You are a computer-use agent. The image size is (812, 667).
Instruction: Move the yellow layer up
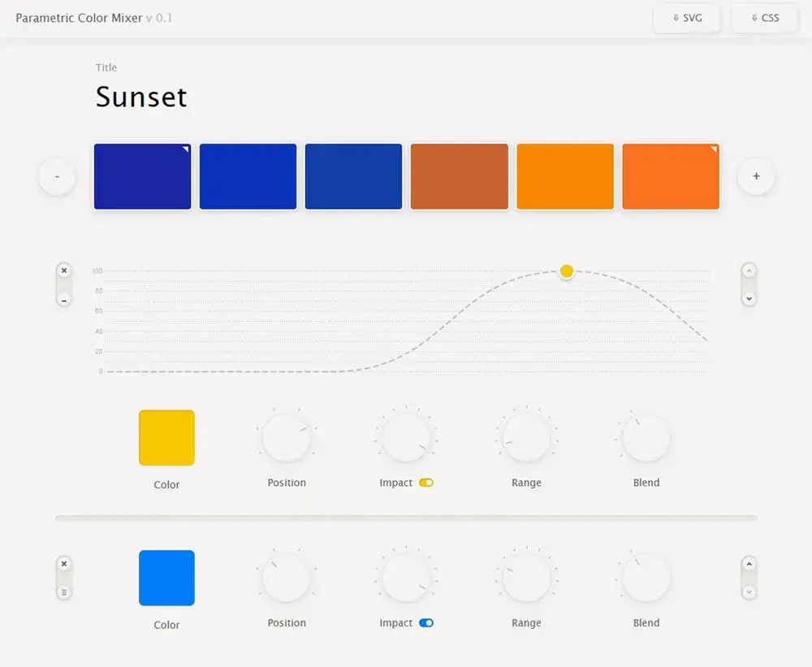(749, 271)
